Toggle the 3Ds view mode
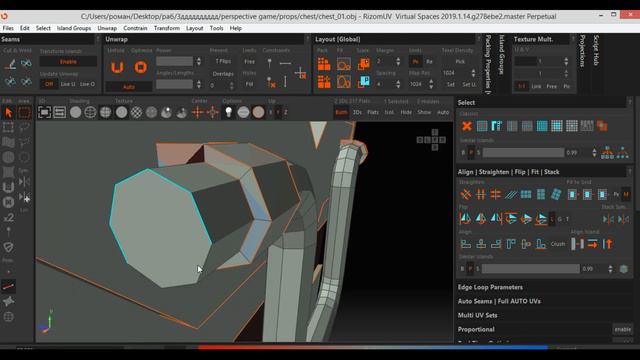Viewport: 640px width, 360px height. [357, 112]
